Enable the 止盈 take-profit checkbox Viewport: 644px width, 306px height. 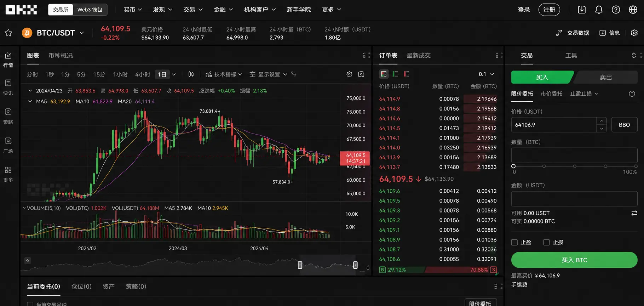(x=514, y=242)
